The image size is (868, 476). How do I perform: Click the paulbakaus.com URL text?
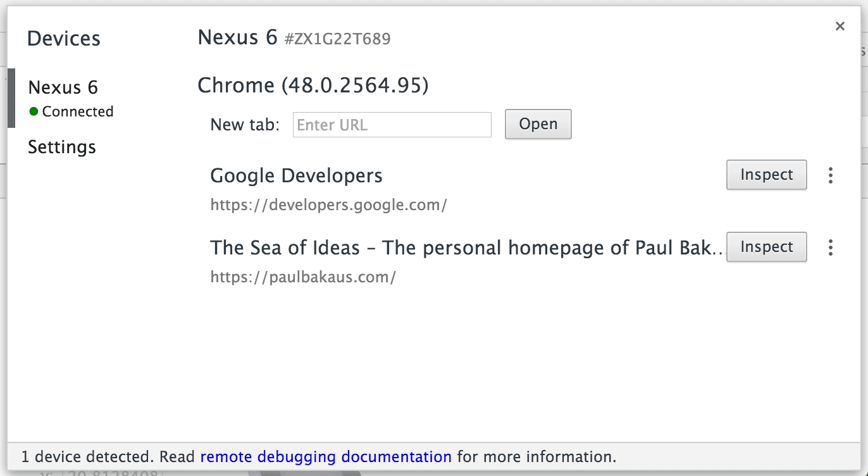[x=304, y=277]
